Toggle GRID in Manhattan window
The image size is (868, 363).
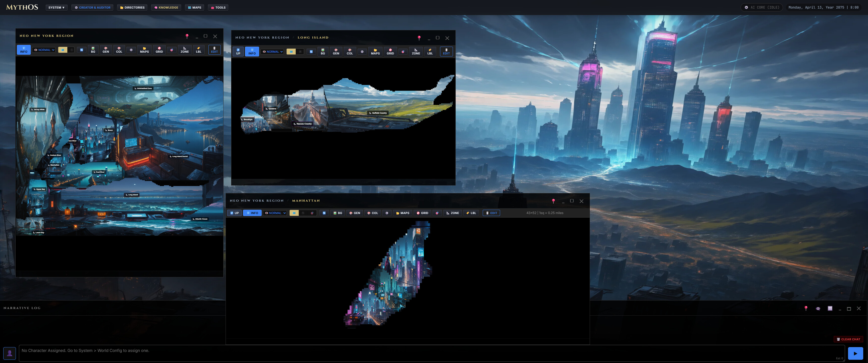[422, 213]
